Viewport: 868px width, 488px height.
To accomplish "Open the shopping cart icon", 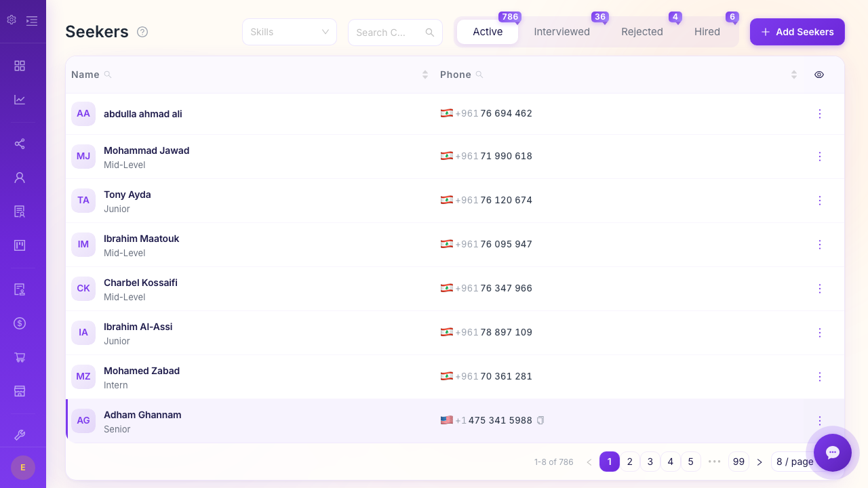I will (20, 357).
